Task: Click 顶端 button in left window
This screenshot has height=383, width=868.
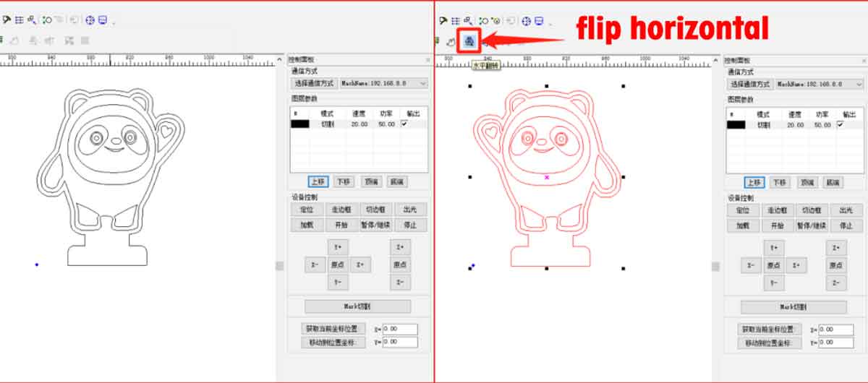Action: click(x=372, y=182)
